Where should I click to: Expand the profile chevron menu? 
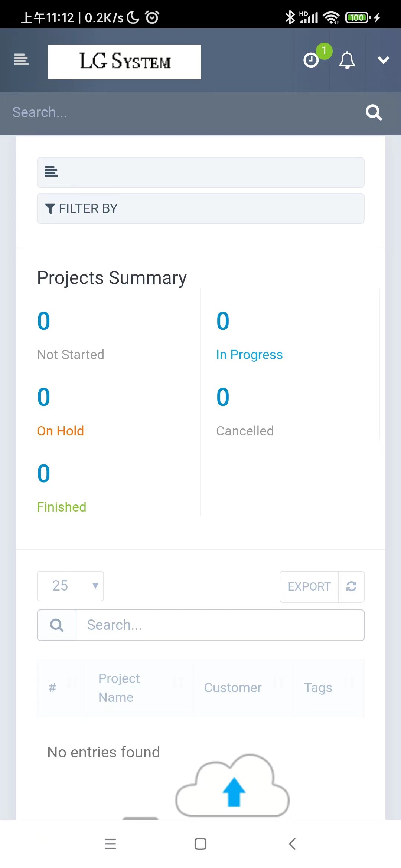point(383,60)
